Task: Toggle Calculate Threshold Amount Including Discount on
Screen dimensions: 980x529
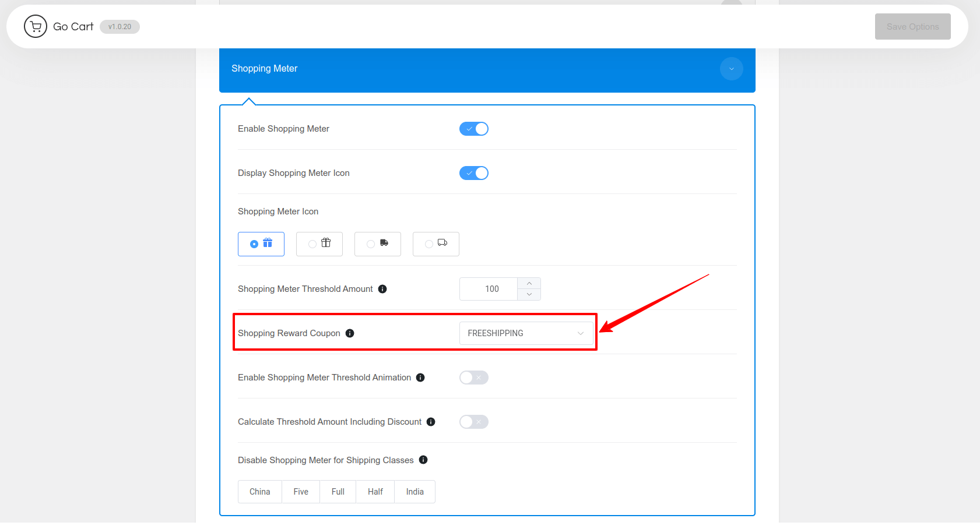Action: tap(473, 422)
